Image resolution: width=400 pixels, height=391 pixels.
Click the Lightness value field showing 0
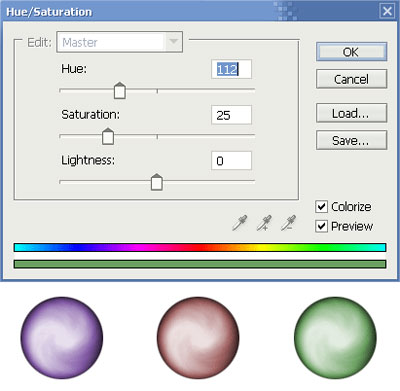pos(231,161)
